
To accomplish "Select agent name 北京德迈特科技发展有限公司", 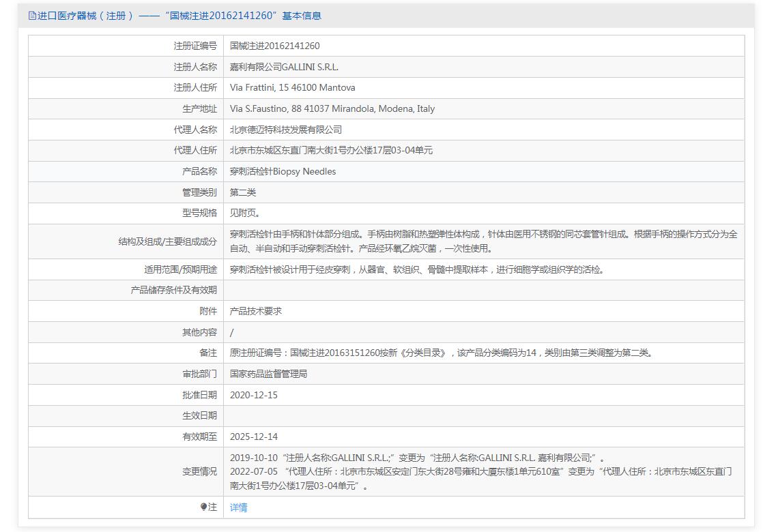I will [x=285, y=130].
